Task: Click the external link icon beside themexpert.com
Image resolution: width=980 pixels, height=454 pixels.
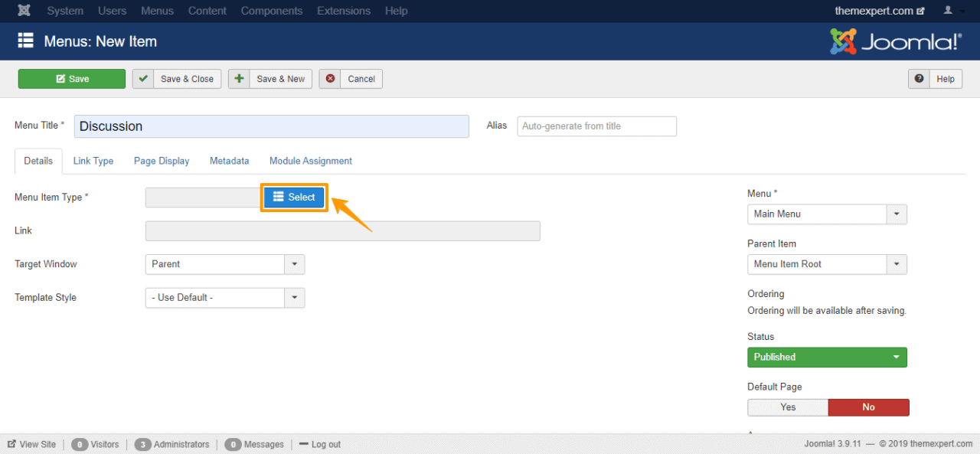Action: pyautogui.click(x=921, y=11)
